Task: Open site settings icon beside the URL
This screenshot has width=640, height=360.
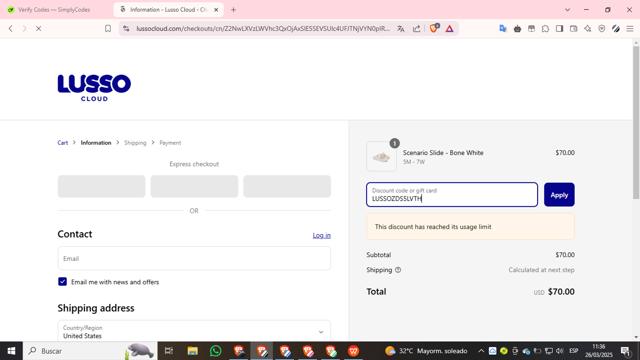Action: click(x=126, y=29)
